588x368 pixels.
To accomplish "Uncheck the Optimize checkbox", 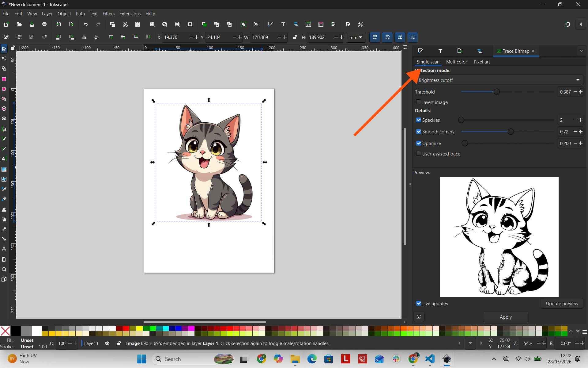I will 418,143.
